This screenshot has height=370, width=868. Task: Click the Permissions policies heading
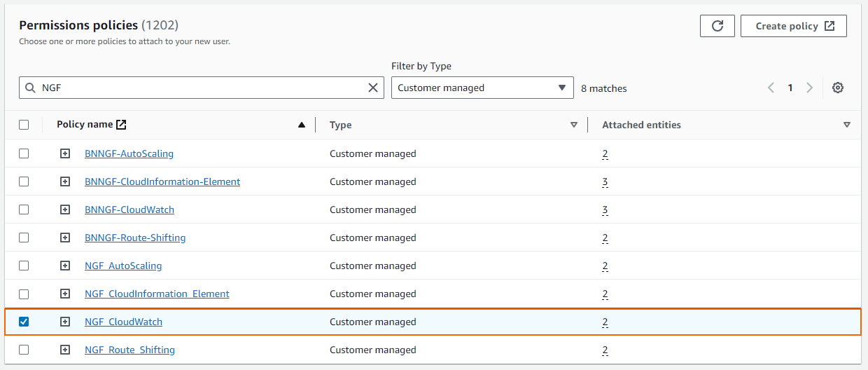(x=99, y=25)
